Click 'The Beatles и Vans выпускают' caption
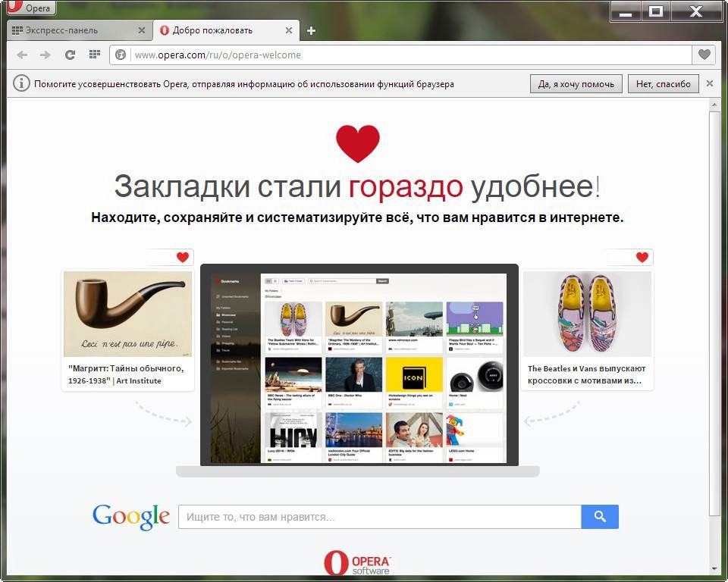The image size is (728, 582). [x=586, y=374]
